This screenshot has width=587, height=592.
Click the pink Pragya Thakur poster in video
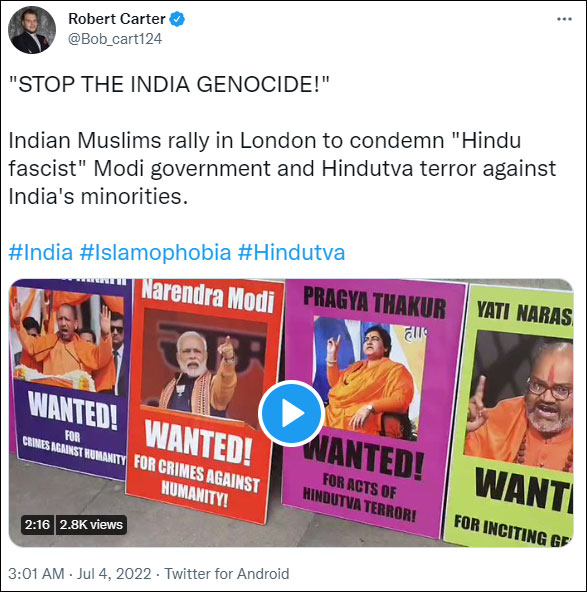pyautogui.click(x=374, y=408)
